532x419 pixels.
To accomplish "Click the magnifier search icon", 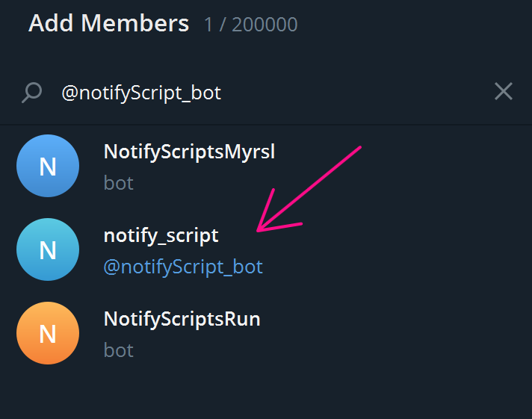I will coord(31,93).
